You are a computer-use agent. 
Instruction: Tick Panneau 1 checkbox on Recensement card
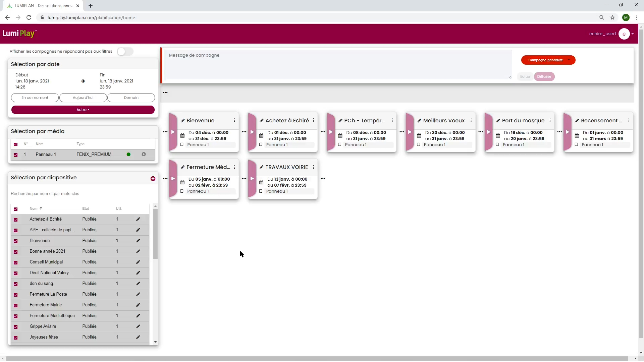pos(576,145)
